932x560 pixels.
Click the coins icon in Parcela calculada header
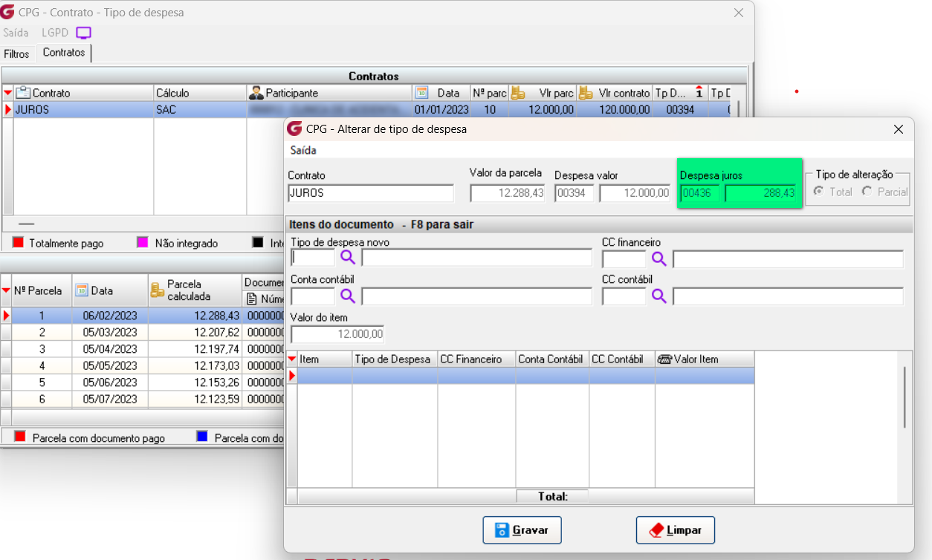(x=157, y=290)
